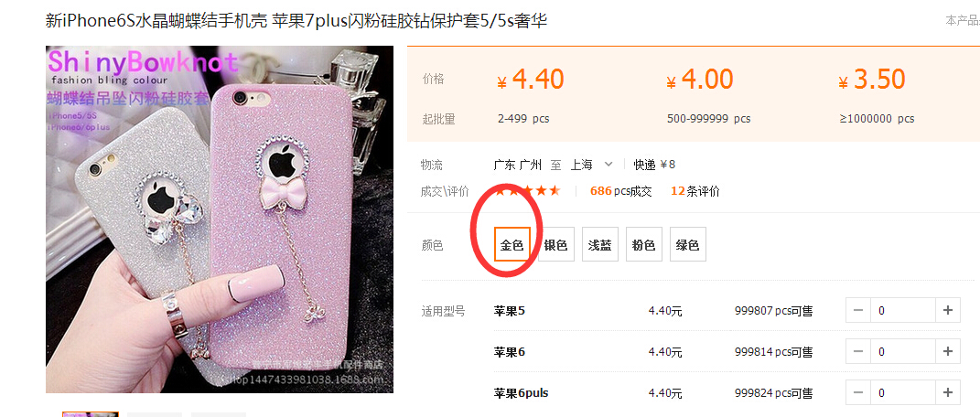This screenshot has width=980, height=417.
Task: Decrease quantity for 苹果6 with minus icon
Action: pos(858,351)
